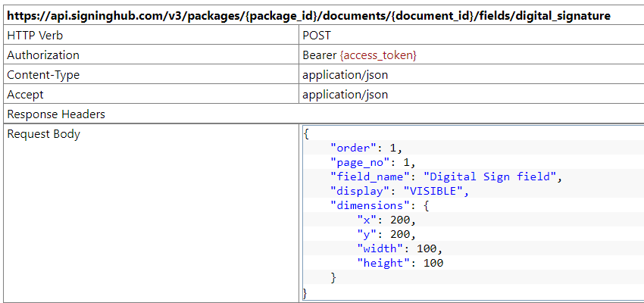
Task: Click application/json in the Accept row
Action: pyautogui.click(x=345, y=95)
